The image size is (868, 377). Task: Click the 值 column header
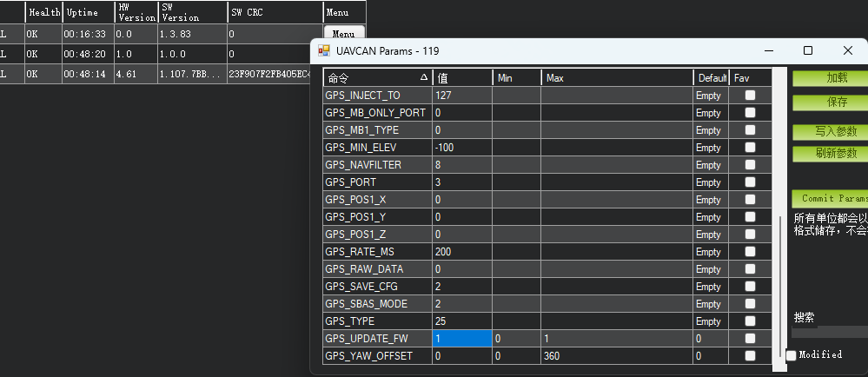click(x=462, y=77)
